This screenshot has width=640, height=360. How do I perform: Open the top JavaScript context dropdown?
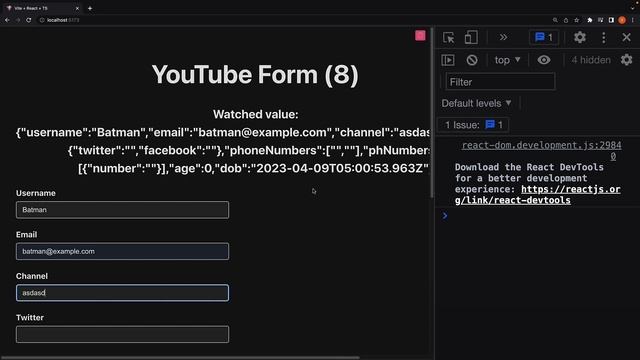(x=507, y=60)
